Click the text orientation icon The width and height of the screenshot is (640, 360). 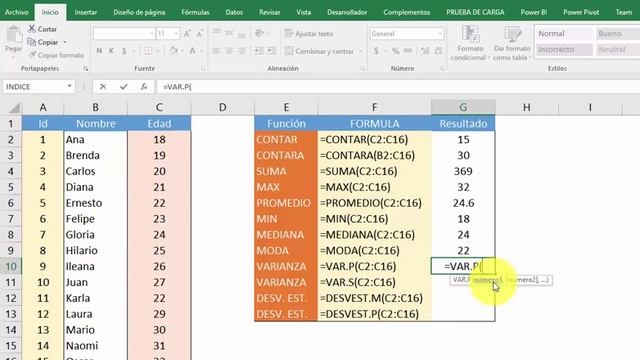coord(259,33)
